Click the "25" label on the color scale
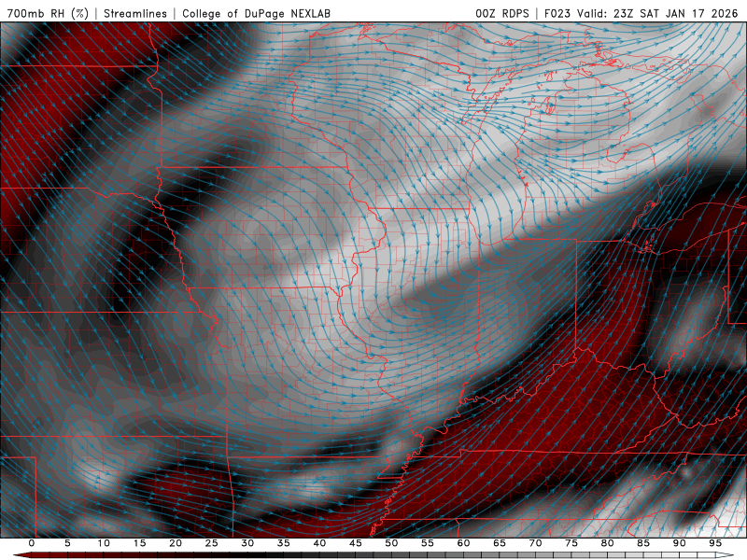Screen dimensions: 747x560 tap(212, 543)
